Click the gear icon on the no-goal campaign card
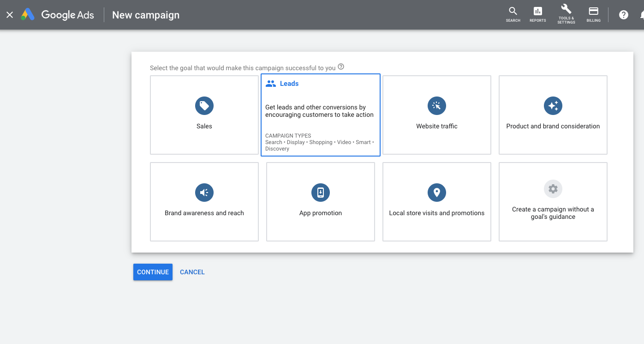This screenshot has width=644, height=344. tap(553, 189)
